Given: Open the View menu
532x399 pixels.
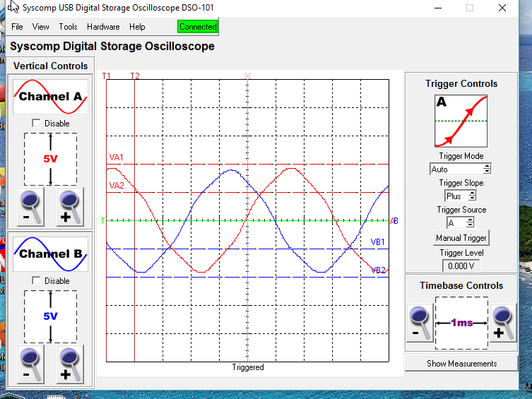Looking at the screenshot, I should [x=41, y=27].
